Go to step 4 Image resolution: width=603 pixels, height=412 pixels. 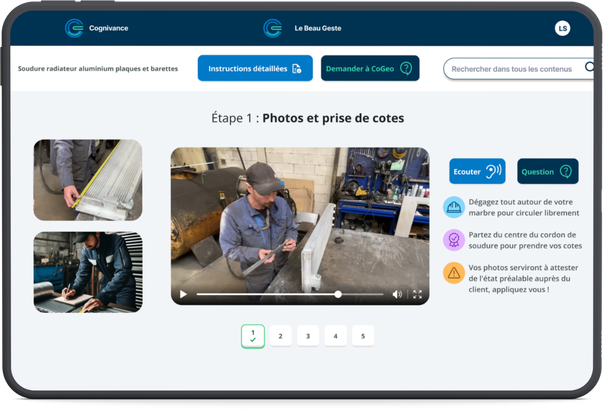pos(335,336)
